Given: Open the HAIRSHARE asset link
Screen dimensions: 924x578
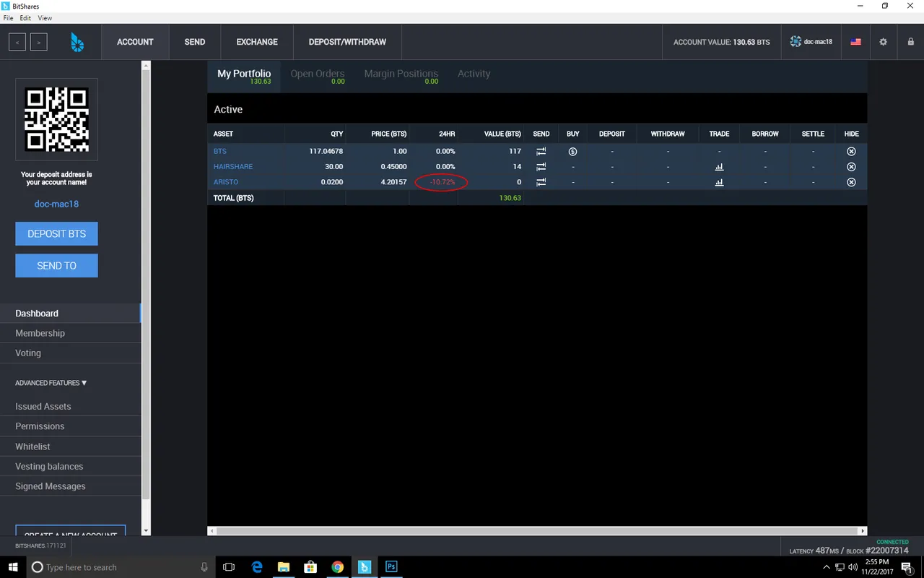Looking at the screenshot, I should pos(232,166).
